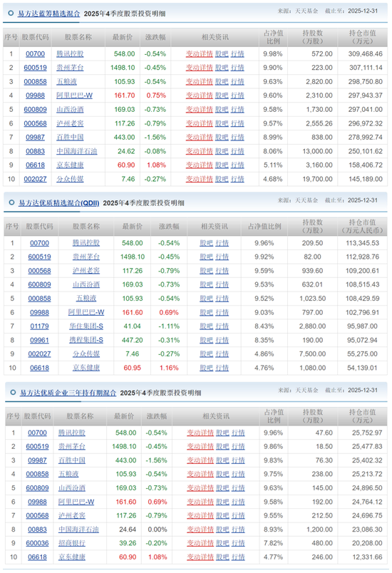
Task: Select the share count 2,880.00
Action: point(312,326)
